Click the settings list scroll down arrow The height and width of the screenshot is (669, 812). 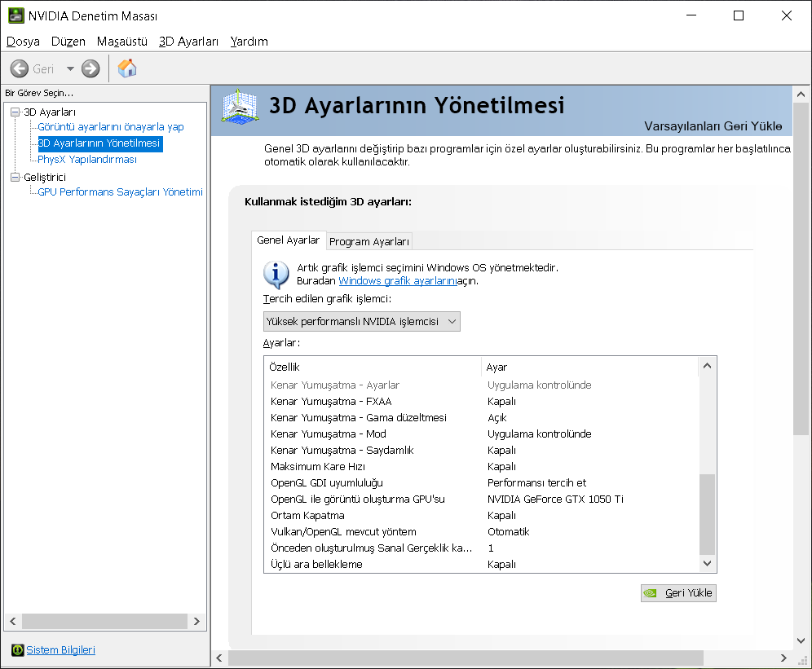[x=708, y=563]
